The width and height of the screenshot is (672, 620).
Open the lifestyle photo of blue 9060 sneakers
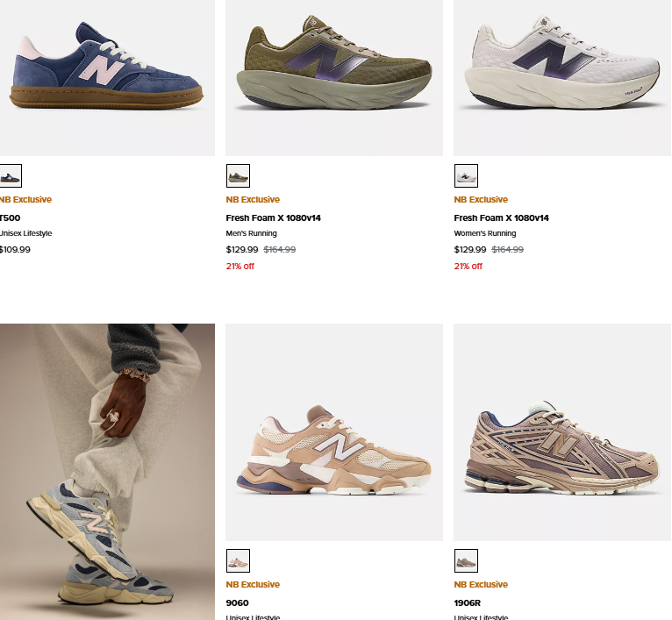107,471
